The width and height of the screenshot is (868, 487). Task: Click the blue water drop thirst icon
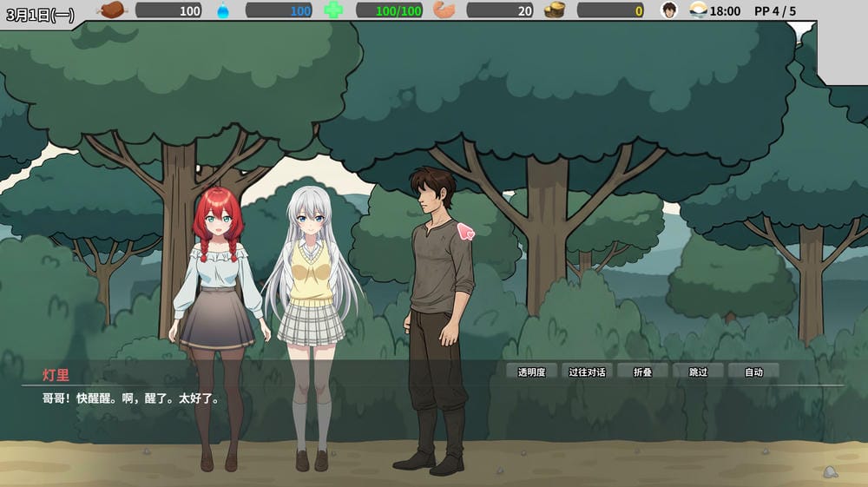222,10
